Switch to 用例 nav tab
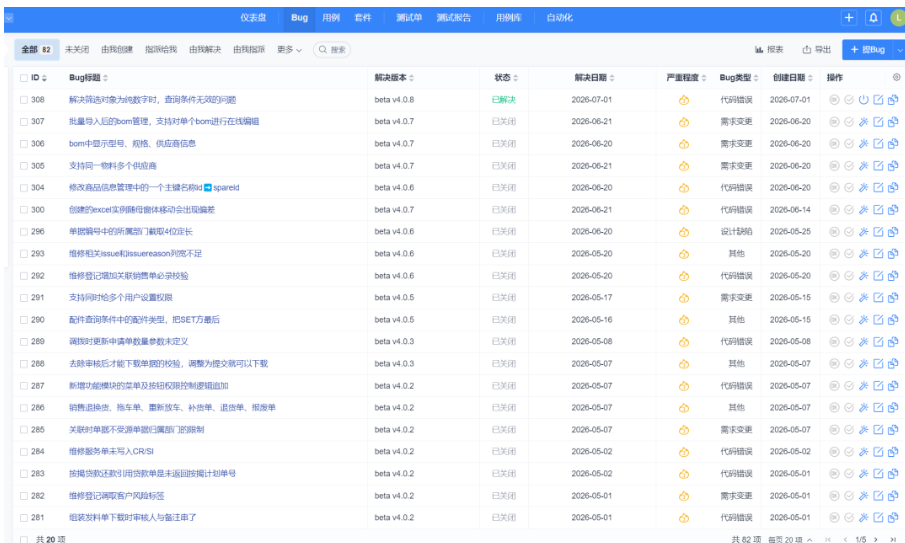The width and height of the screenshot is (905, 543). [x=331, y=18]
